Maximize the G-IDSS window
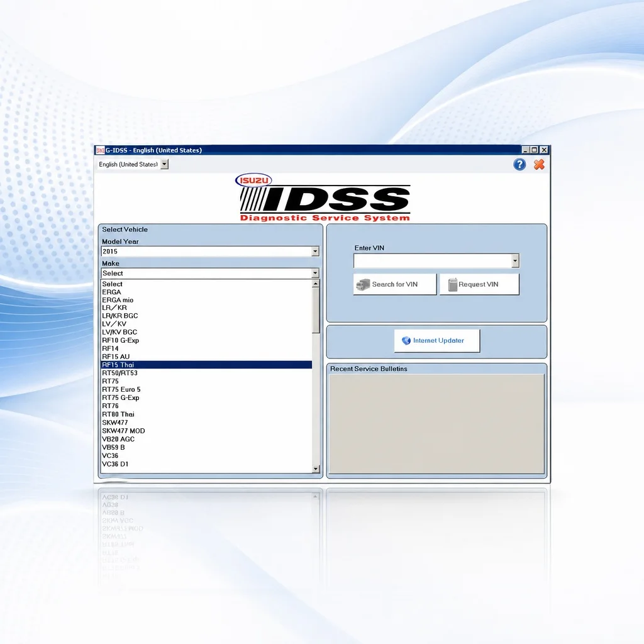Image resolution: width=644 pixels, height=644 pixels. (534, 150)
